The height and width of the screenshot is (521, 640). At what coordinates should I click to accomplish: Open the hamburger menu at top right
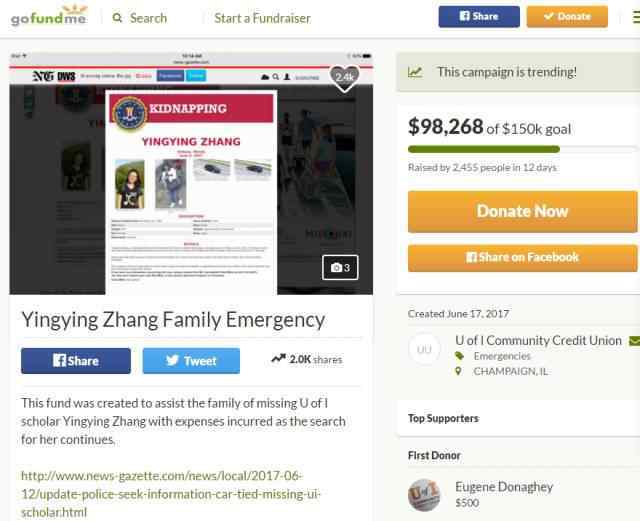(636, 17)
